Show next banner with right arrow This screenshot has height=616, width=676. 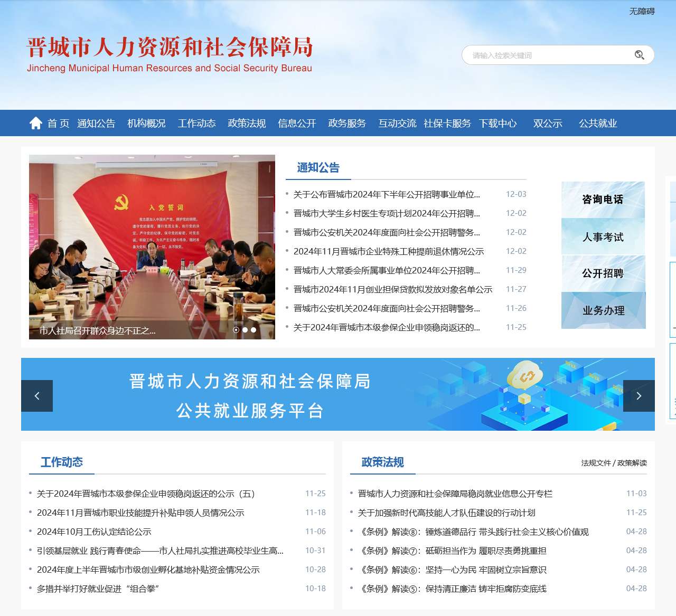coord(639,396)
